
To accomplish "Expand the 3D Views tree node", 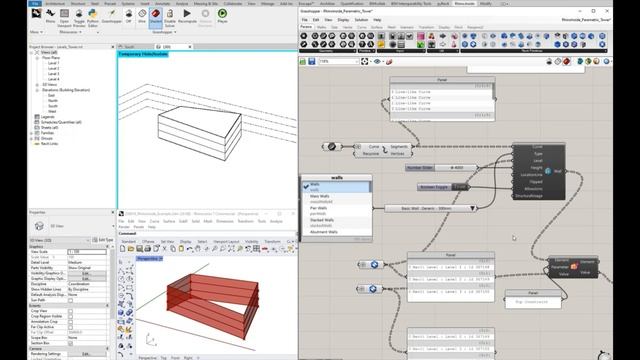I will pos(37,85).
